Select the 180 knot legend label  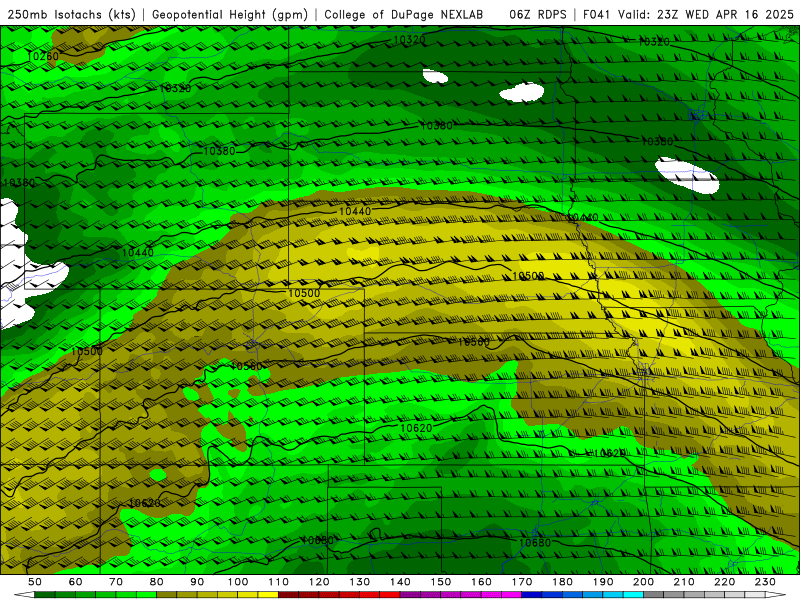(x=562, y=582)
